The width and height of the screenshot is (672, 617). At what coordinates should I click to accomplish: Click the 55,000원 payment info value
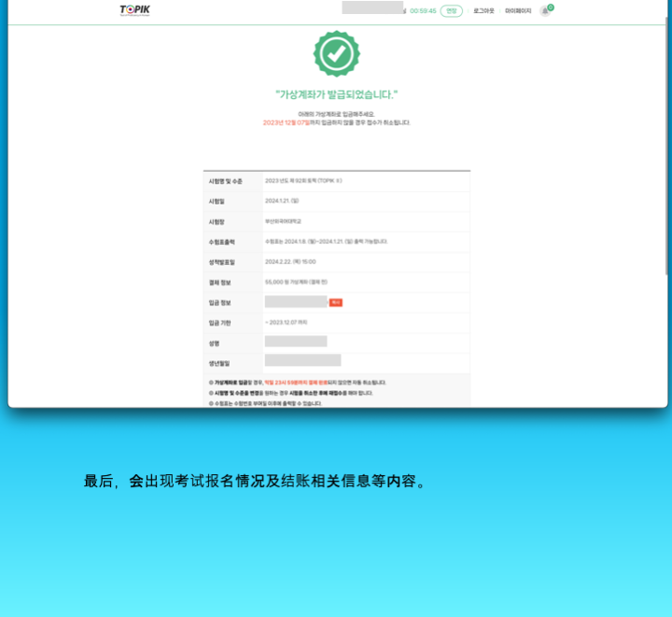tap(296, 282)
